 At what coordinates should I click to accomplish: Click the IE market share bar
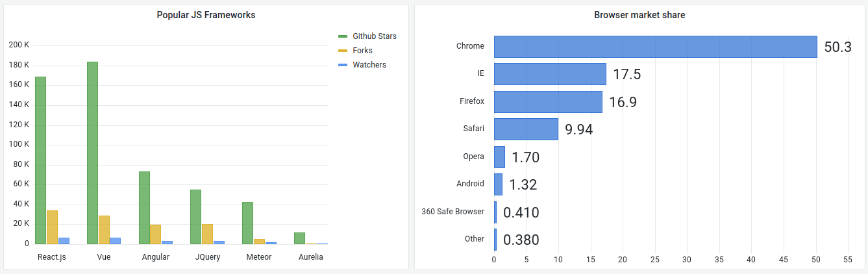550,74
